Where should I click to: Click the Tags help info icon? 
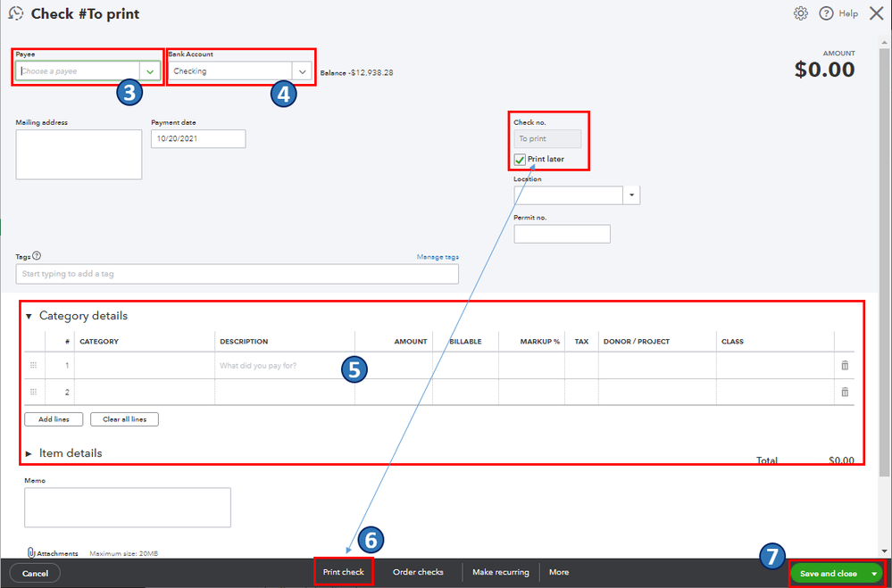tap(37, 256)
